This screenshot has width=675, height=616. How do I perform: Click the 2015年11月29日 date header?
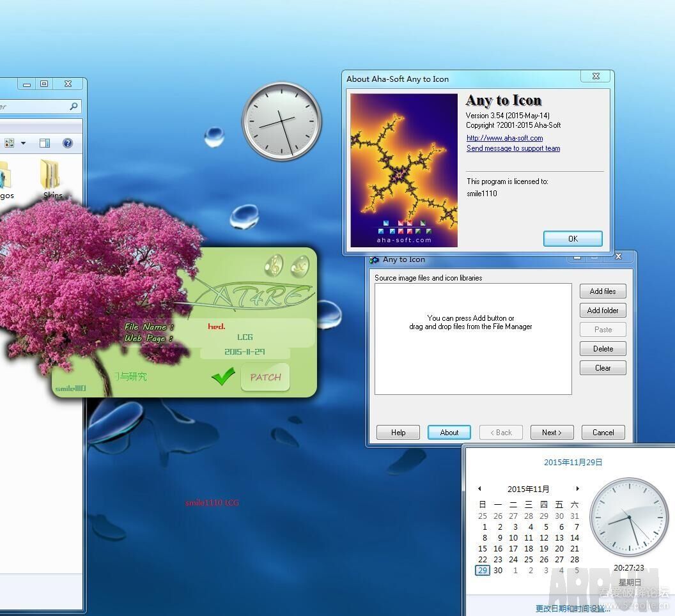coord(573,463)
